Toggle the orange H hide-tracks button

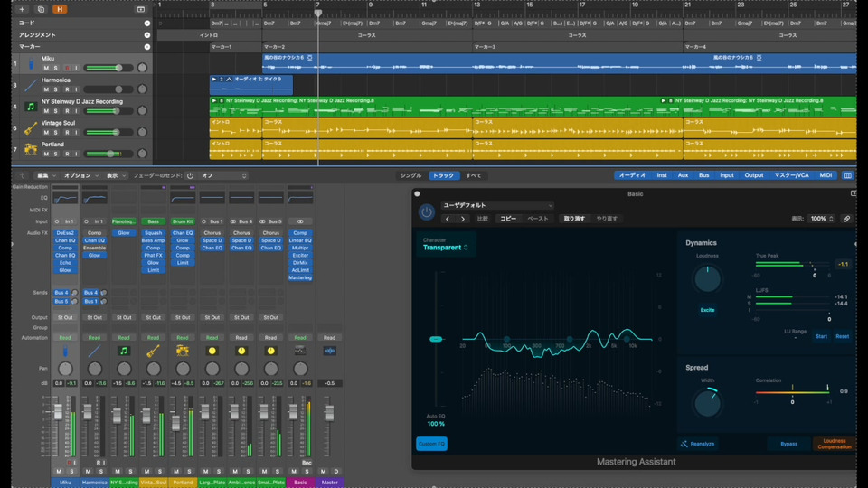(x=60, y=9)
